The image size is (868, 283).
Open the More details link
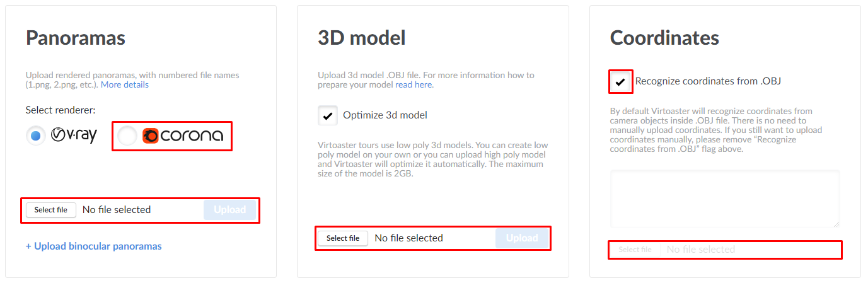click(125, 84)
